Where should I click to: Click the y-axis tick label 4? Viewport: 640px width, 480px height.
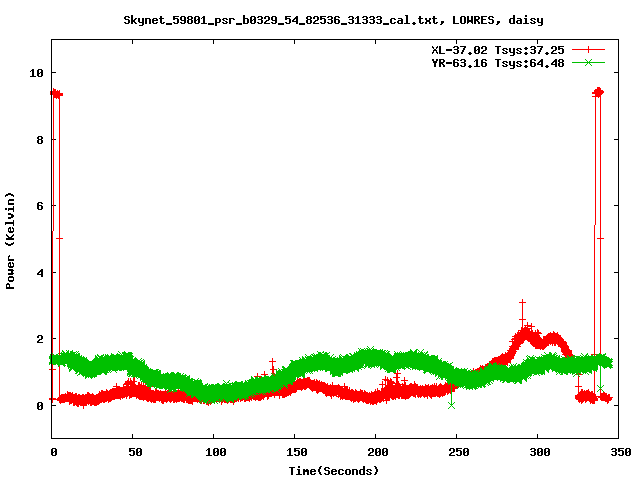pyautogui.click(x=40, y=273)
